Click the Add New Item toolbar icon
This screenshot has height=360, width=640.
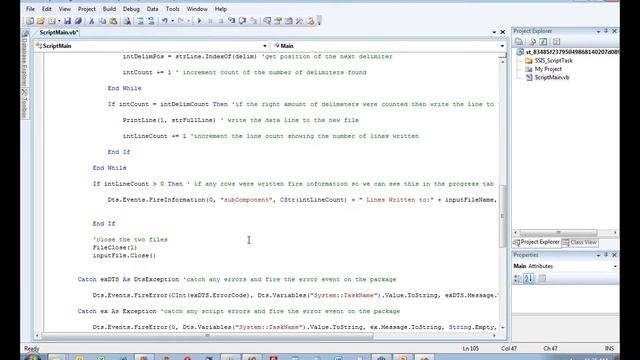coord(51,21)
